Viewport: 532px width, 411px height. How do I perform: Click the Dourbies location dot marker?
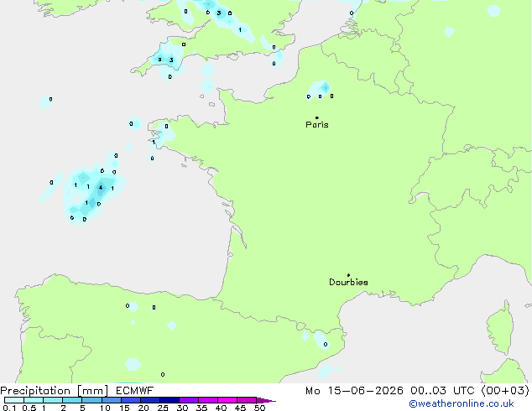click(x=348, y=275)
